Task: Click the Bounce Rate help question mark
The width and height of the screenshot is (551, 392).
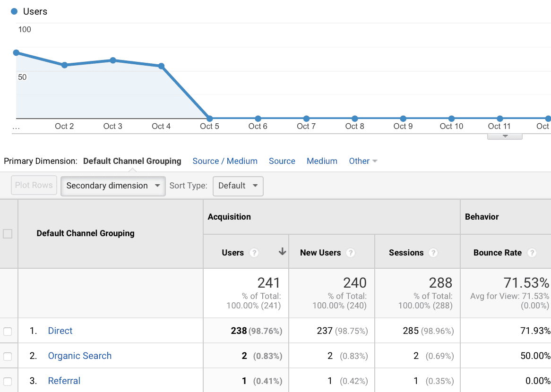Action: (532, 253)
